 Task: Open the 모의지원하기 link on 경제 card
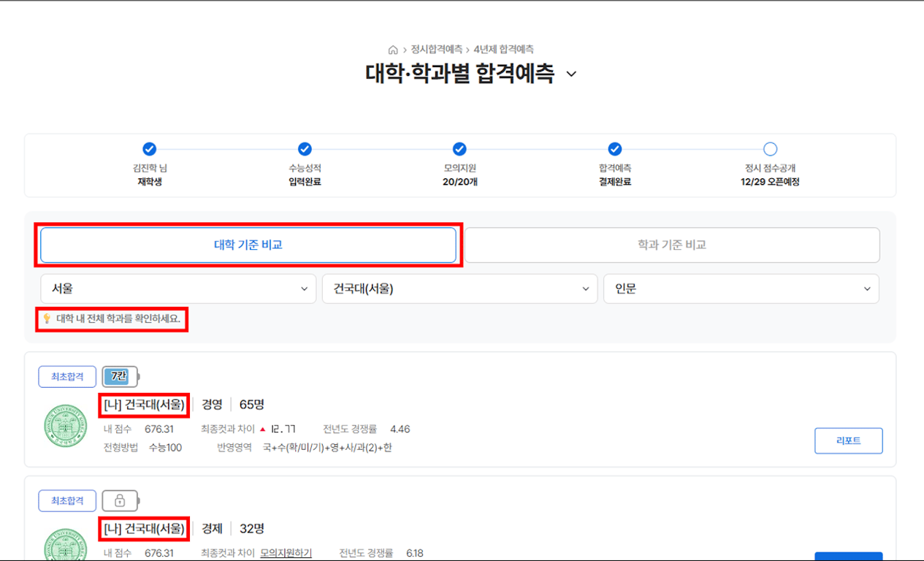286,553
